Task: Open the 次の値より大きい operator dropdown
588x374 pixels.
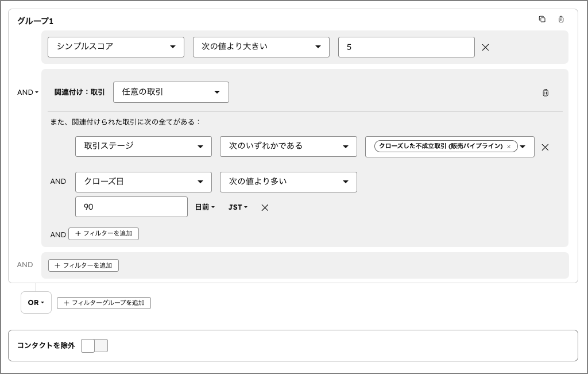Action: pyautogui.click(x=261, y=47)
